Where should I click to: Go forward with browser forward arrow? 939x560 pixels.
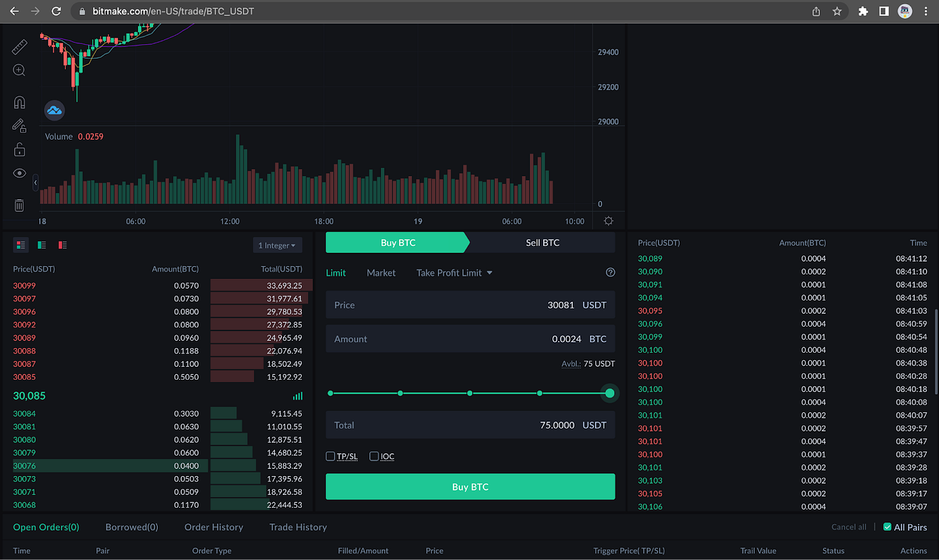36,11
